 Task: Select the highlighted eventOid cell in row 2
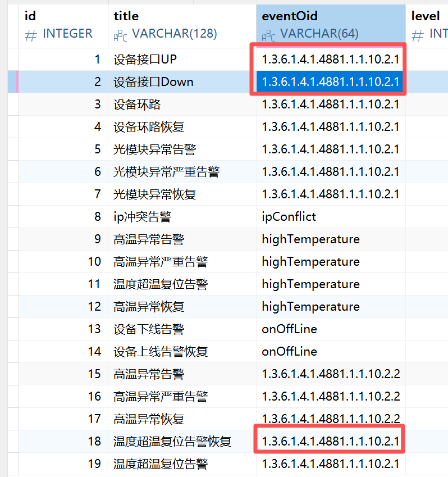[x=330, y=82]
